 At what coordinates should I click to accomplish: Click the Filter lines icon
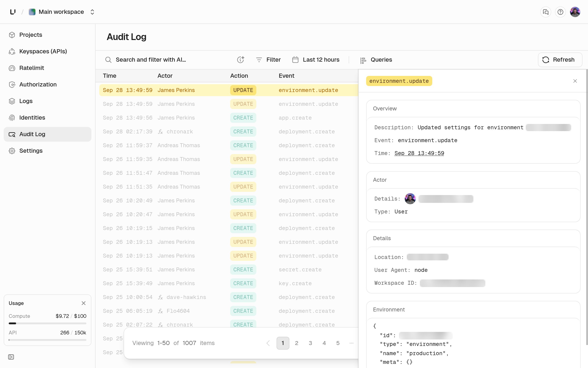point(259,60)
